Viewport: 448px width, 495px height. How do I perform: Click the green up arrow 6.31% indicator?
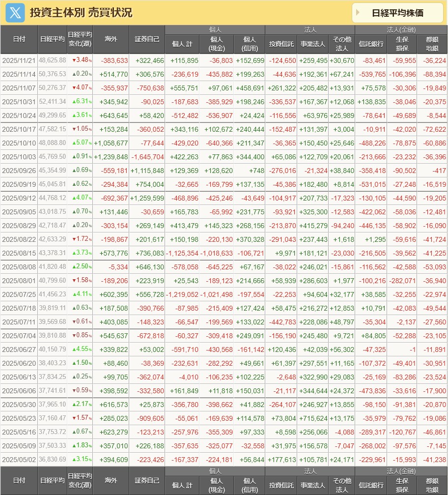[x=80, y=101]
